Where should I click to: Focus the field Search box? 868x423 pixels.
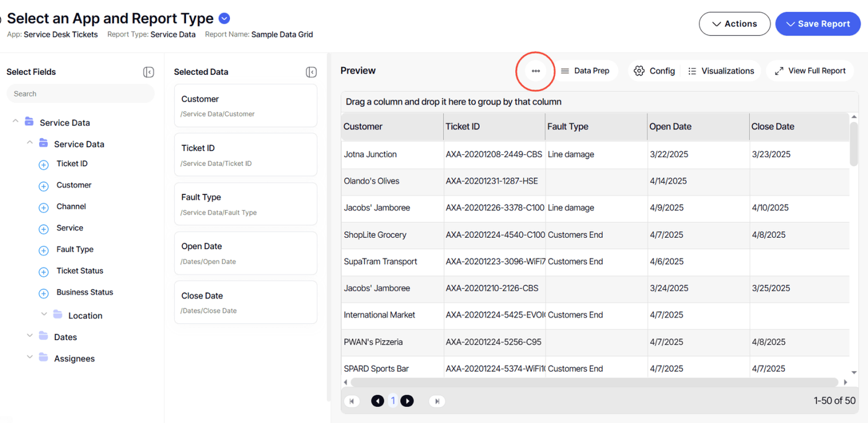[81, 94]
